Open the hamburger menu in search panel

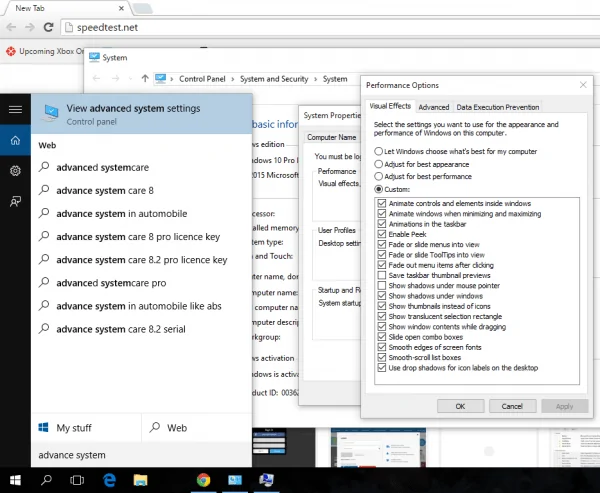pos(15,109)
